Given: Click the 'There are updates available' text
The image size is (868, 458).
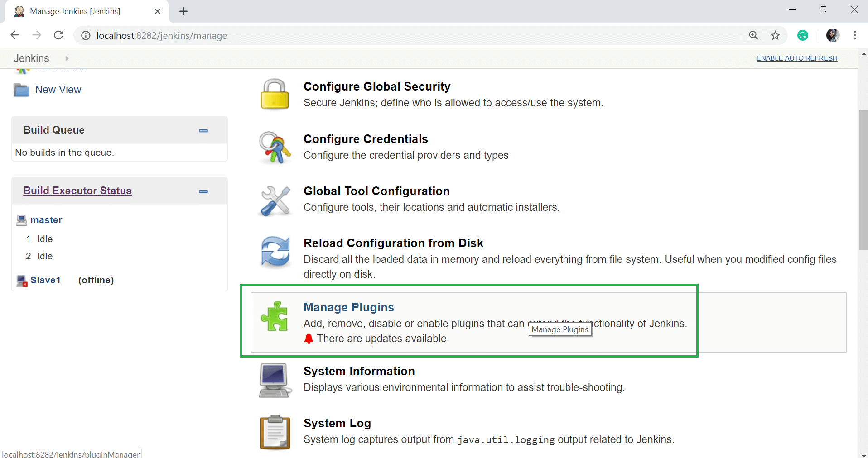Looking at the screenshot, I should [381, 339].
